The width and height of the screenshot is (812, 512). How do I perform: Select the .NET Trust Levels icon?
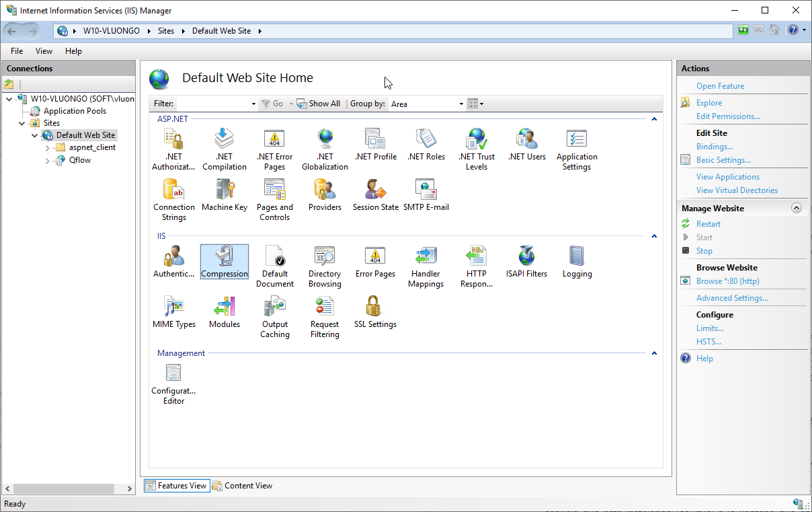click(x=477, y=149)
